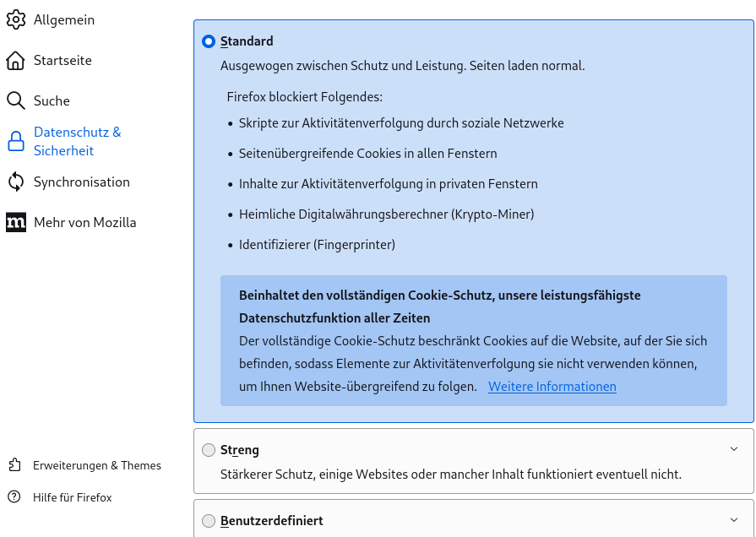Click the Synchronisation arrows icon
Viewport: 756px width, 537px height.
pos(15,182)
